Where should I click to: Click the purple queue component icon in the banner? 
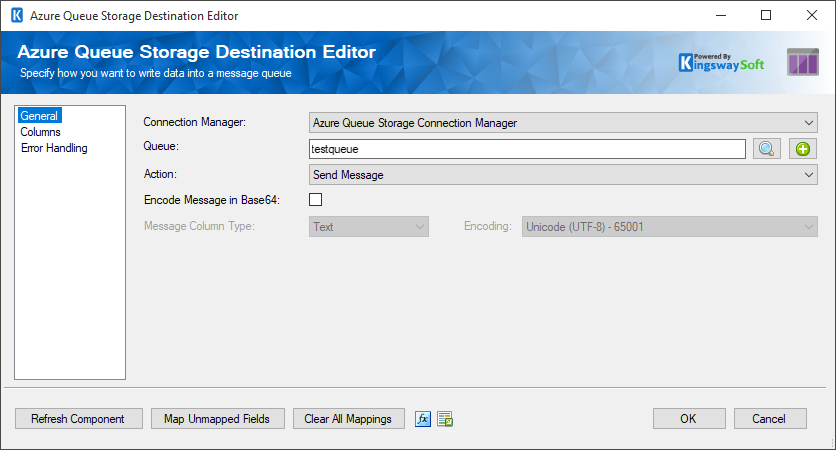click(x=803, y=62)
